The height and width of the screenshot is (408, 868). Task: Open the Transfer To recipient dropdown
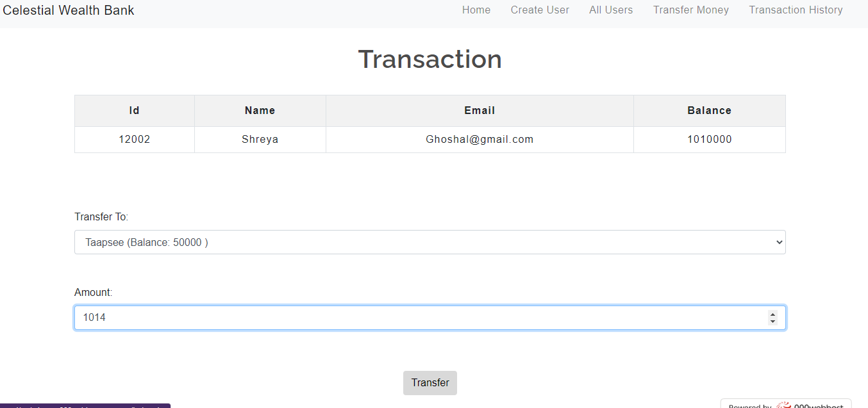430,242
